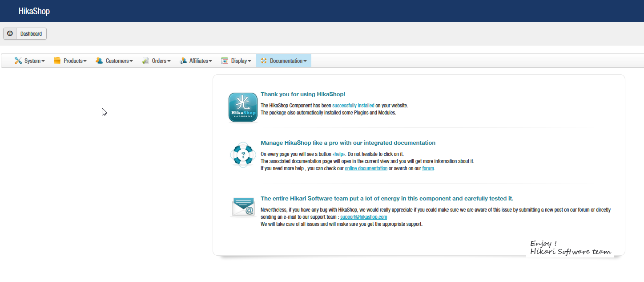Open the forum link
644x282 pixels.
point(428,168)
